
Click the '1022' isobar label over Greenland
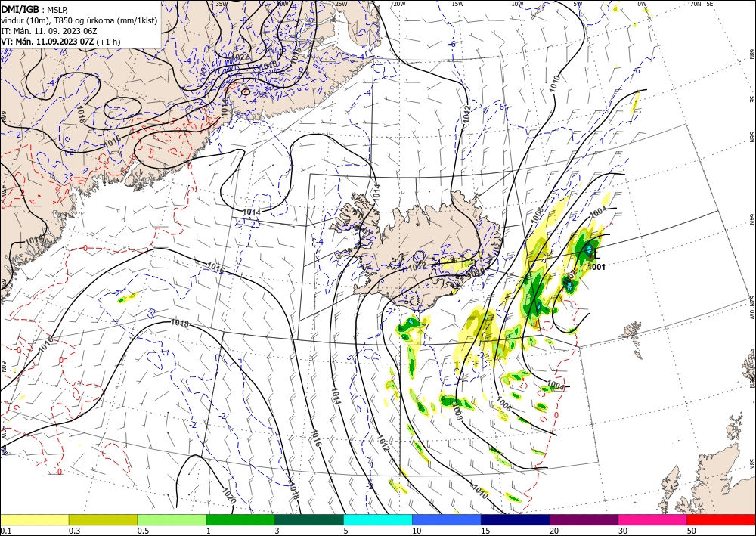coord(240,57)
